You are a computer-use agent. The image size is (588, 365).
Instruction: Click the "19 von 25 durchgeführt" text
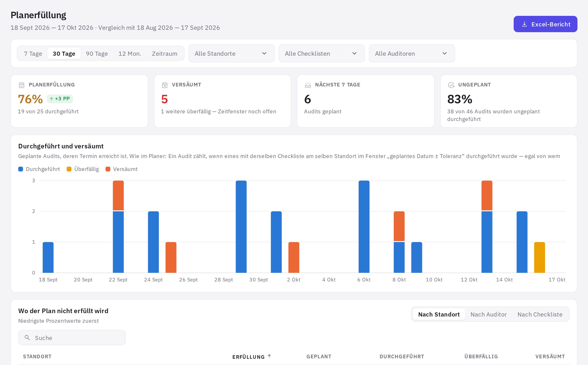48,111
